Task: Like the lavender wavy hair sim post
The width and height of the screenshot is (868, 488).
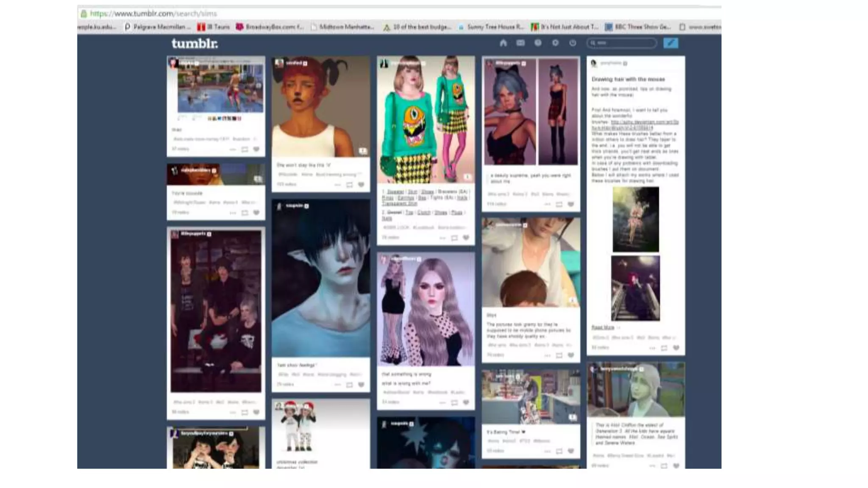Action: click(466, 402)
